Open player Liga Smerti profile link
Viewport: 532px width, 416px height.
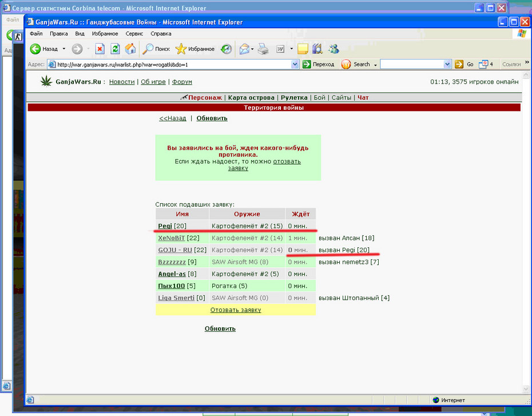pyautogui.click(x=176, y=298)
